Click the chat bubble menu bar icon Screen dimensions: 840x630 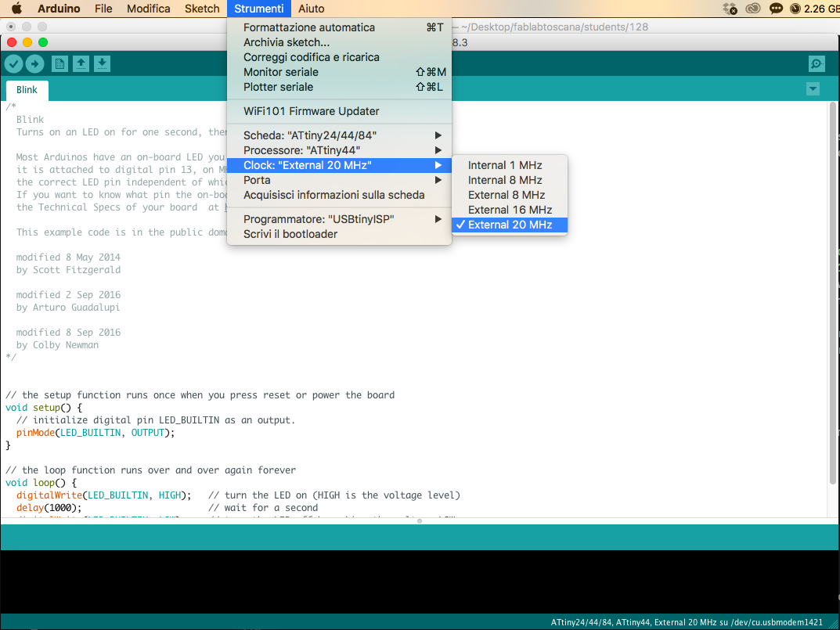[x=775, y=9]
